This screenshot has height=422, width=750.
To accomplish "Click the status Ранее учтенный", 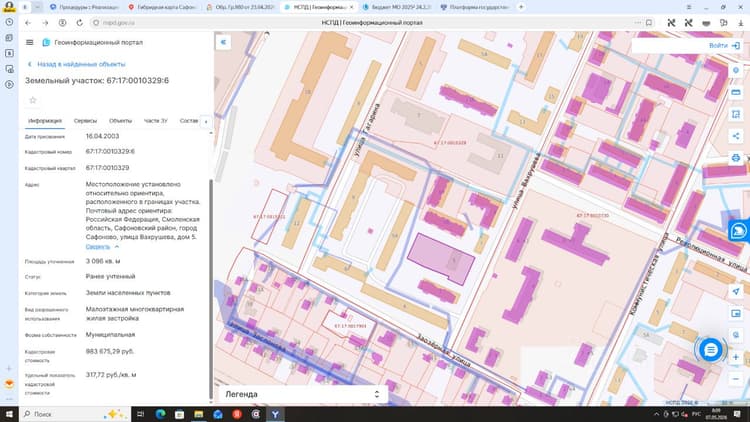I will 110,277.
